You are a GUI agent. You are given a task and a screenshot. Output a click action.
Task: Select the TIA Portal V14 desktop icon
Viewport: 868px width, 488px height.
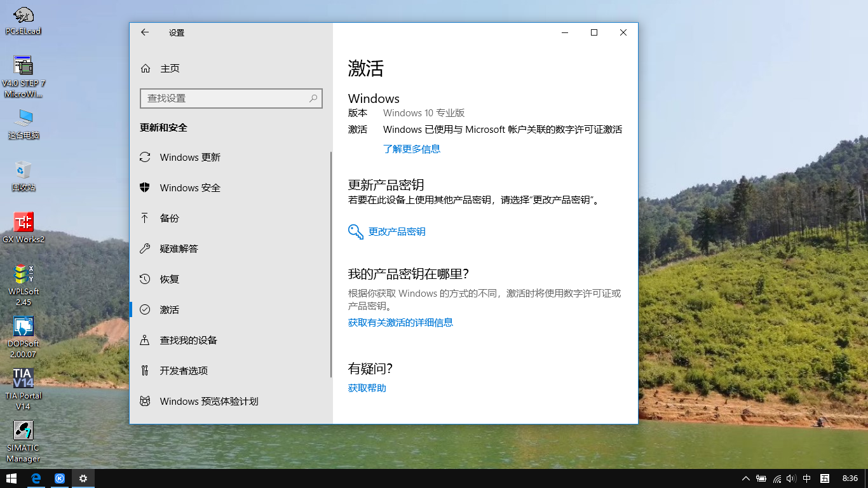(24, 379)
